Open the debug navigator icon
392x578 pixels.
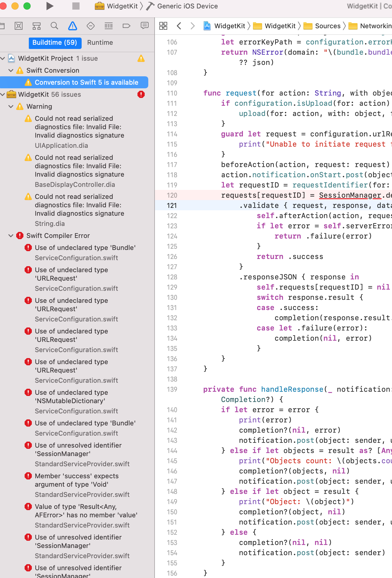point(109,26)
